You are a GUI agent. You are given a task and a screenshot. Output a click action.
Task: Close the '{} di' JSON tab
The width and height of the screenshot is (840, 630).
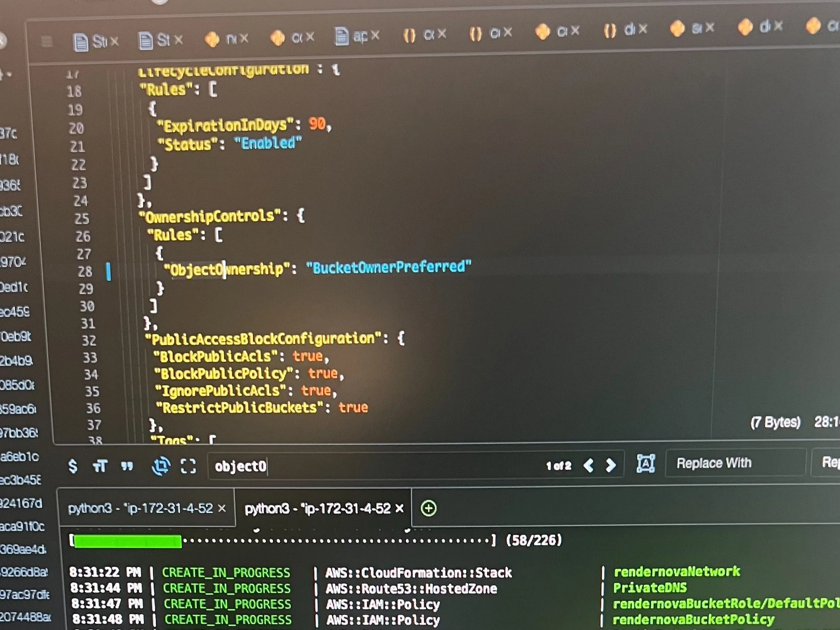642,29
